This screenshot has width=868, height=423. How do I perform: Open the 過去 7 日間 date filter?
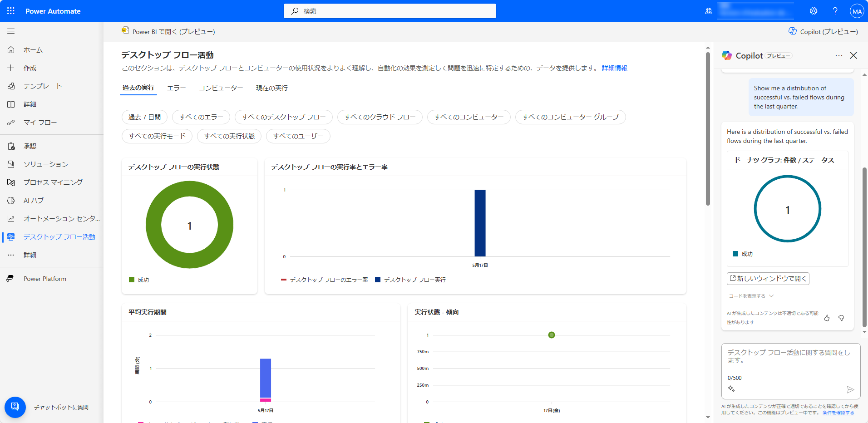click(x=145, y=117)
